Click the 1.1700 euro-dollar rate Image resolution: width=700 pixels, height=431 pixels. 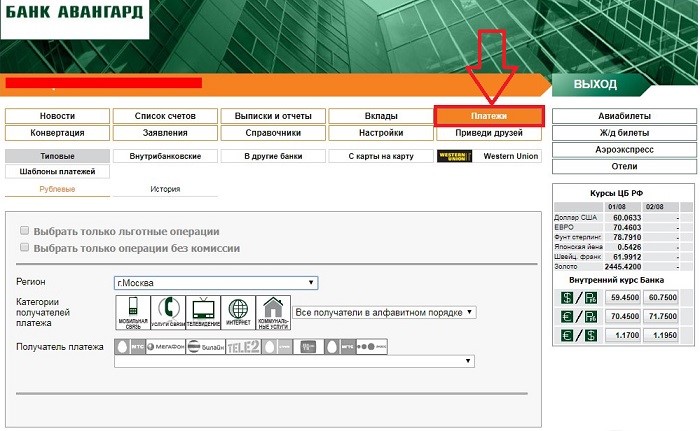tap(624, 335)
